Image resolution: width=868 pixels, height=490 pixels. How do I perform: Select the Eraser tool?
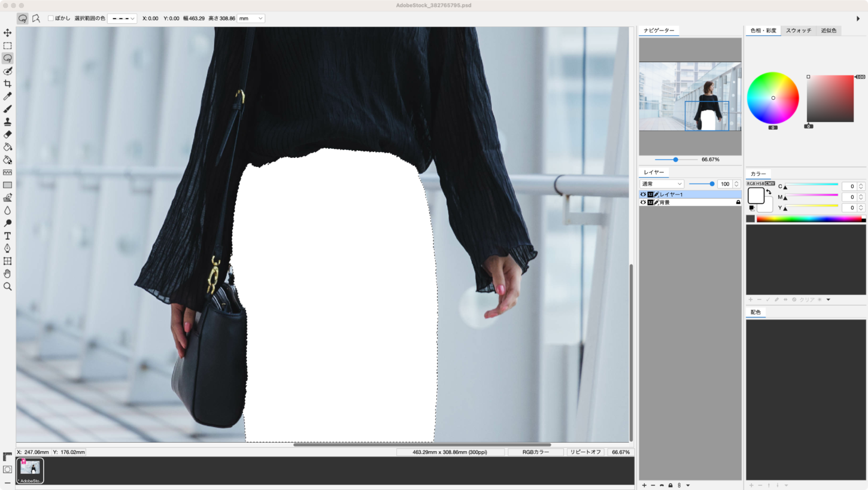coord(8,135)
